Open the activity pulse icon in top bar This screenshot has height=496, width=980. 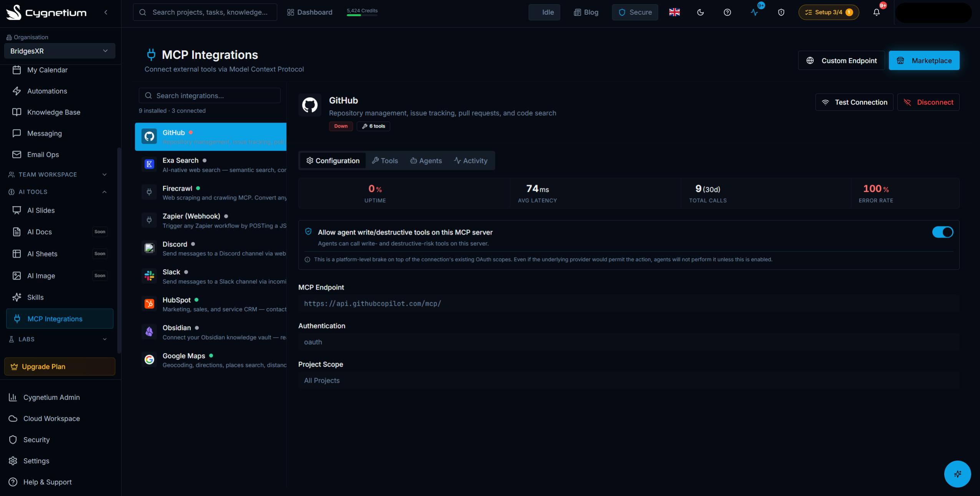click(754, 12)
